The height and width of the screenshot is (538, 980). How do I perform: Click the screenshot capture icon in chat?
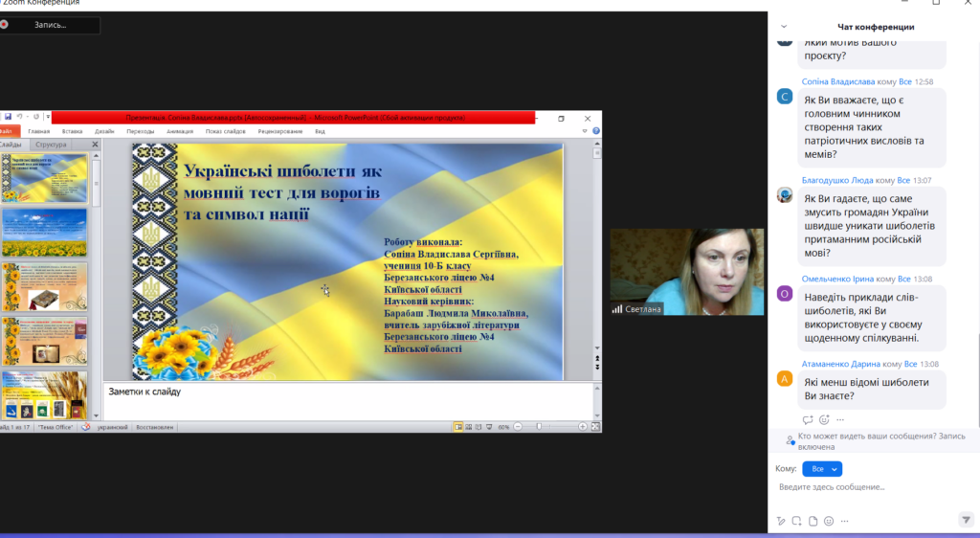[x=797, y=521]
